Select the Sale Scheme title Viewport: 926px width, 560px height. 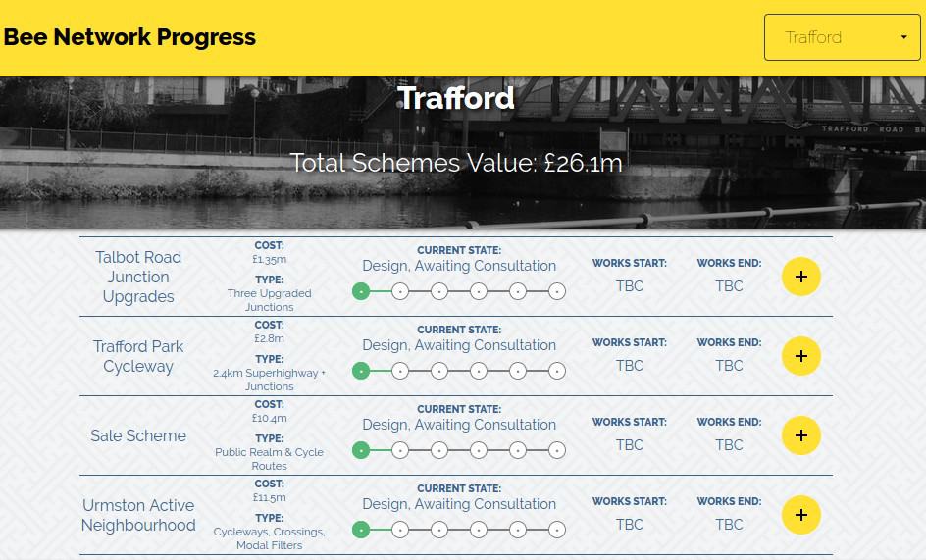(x=138, y=435)
